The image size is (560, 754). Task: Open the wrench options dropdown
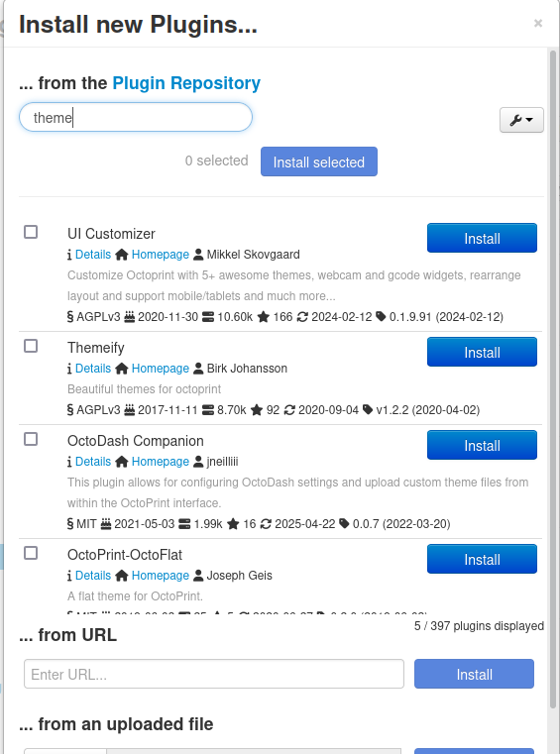click(521, 120)
